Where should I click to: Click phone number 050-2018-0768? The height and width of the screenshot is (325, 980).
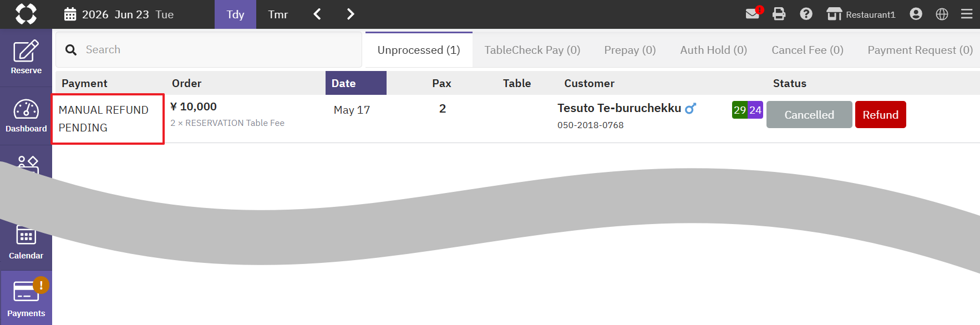(590, 125)
